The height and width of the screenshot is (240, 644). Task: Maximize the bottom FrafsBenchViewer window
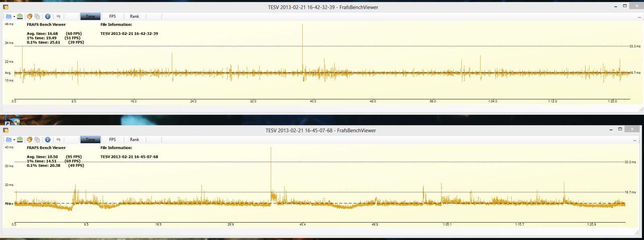point(620,129)
